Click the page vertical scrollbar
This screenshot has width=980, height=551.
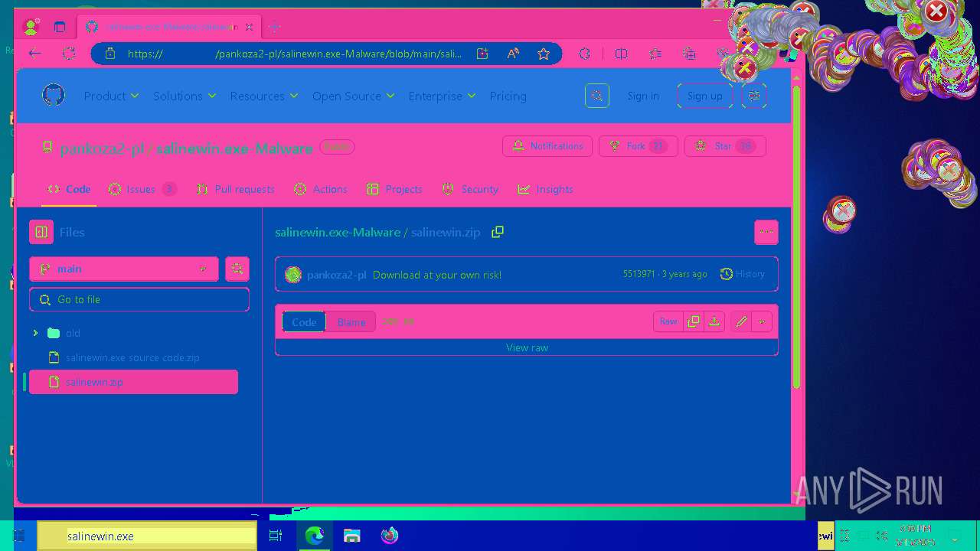click(x=796, y=237)
